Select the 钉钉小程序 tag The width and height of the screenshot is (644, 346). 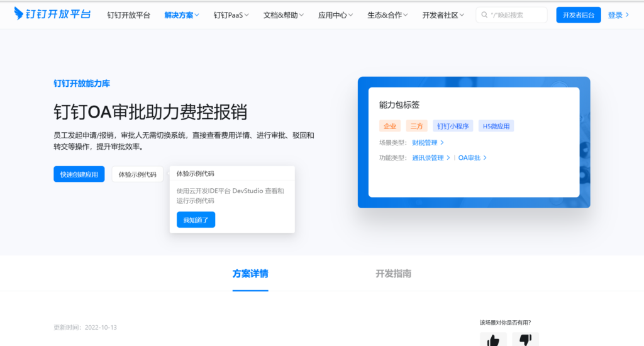[x=453, y=126]
